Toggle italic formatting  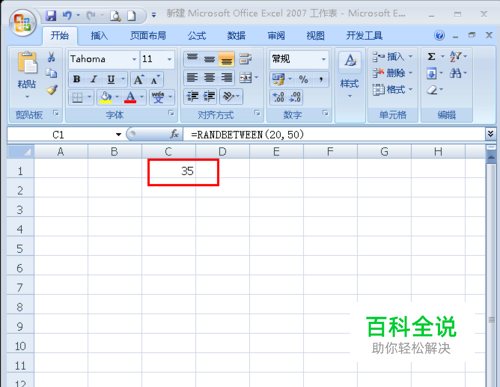coord(94,79)
